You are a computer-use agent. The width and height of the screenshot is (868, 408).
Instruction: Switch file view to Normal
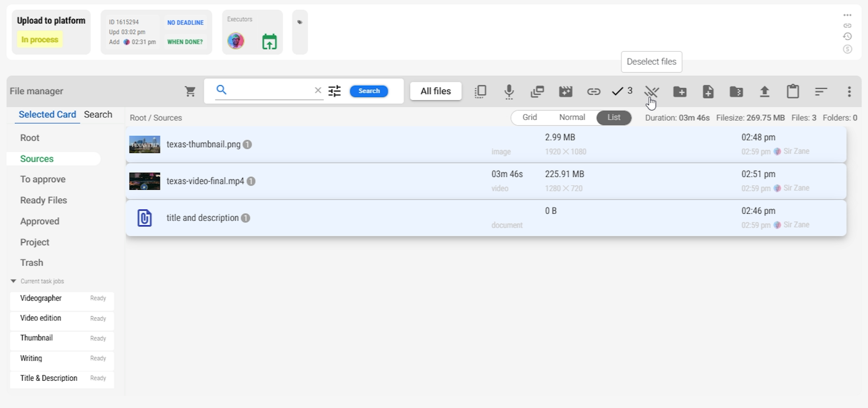572,118
